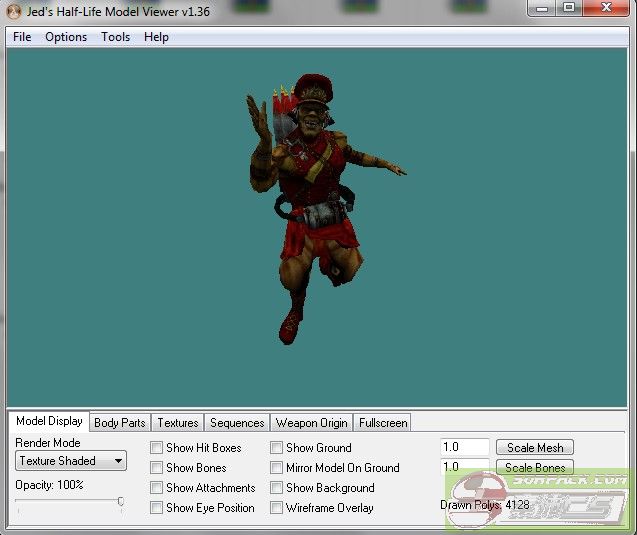The width and height of the screenshot is (637, 535).
Task: Select the Weapon Origin tab
Action: coord(311,423)
